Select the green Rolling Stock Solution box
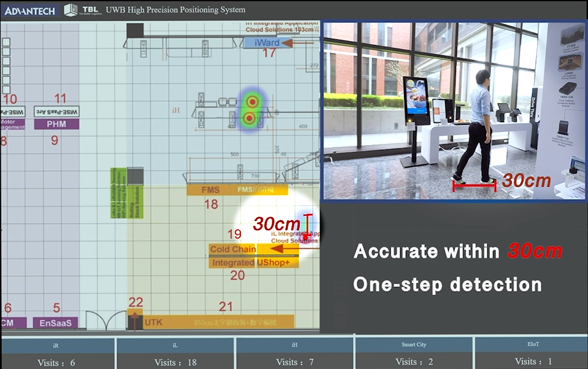This screenshot has width=588, height=369. tap(135, 202)
